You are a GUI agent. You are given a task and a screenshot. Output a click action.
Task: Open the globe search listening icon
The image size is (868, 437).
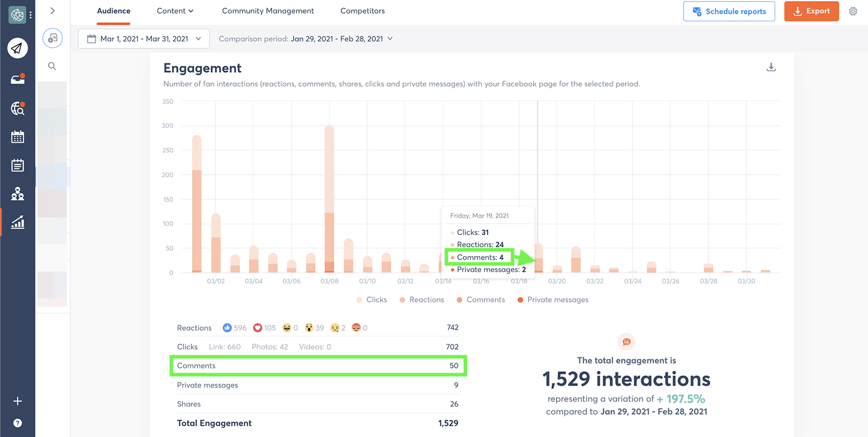click(17, 109)
